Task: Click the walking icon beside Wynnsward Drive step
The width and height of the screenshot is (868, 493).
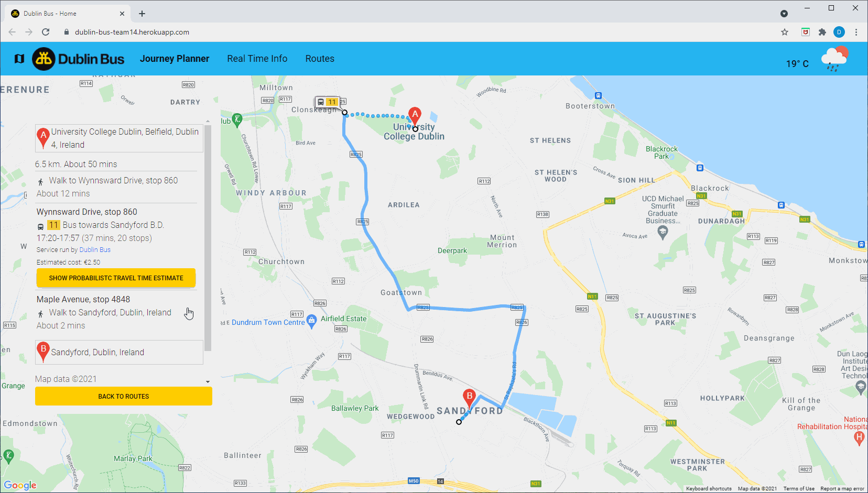Action: pos(40,182)
